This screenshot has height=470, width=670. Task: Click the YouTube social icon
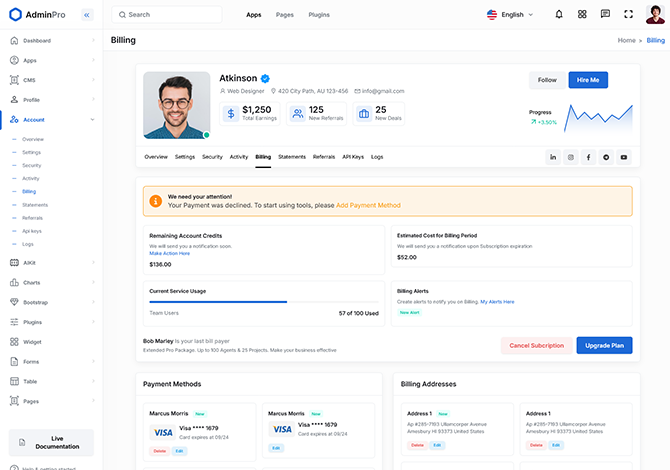click(x=624, y=157)
